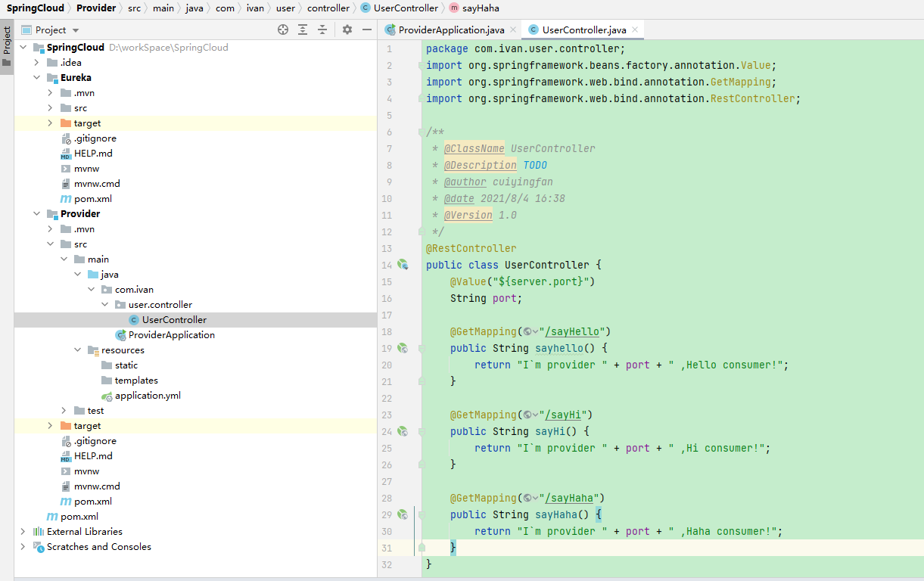Click the fold marker on line 19
The image size is (924, 581).
coord(422,348)
